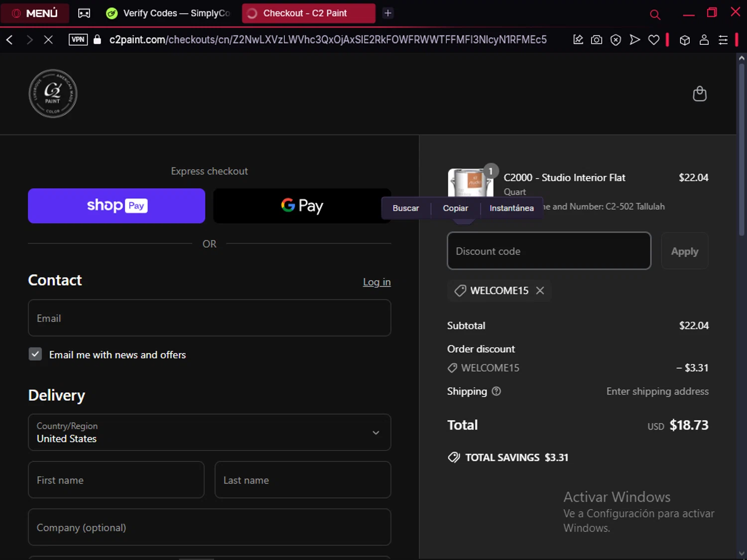Remove the WELCOME15 discount code

point(540,290)
